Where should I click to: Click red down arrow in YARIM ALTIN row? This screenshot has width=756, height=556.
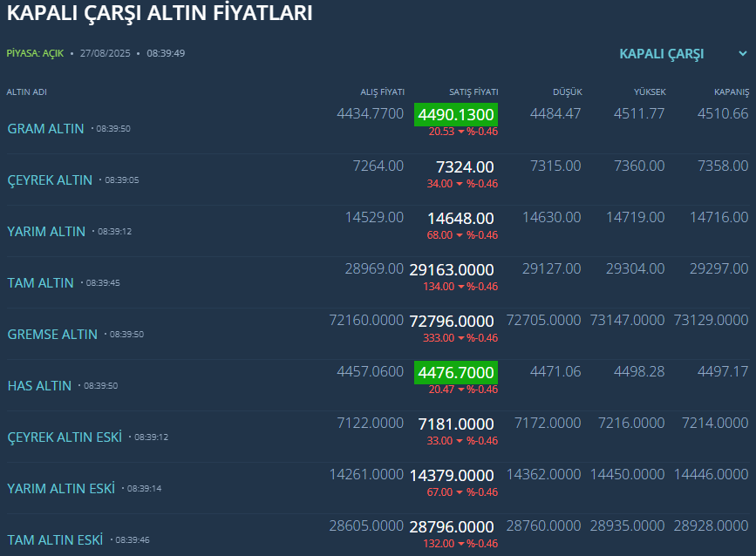pos(461,235)
